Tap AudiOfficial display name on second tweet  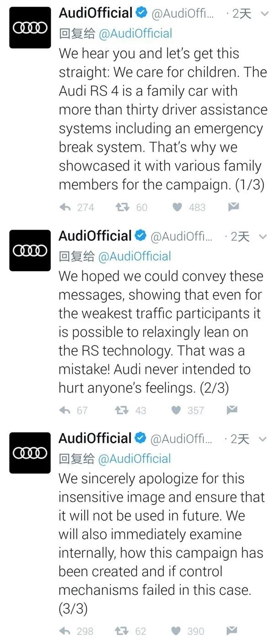95,236
